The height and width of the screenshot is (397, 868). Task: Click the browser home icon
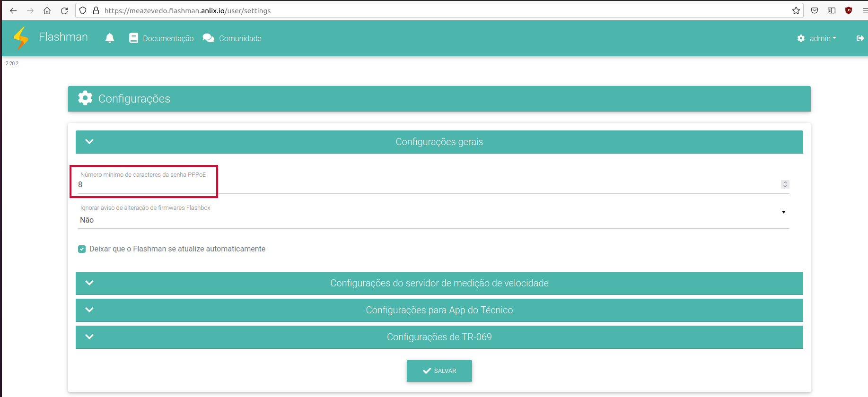[47, 10]
